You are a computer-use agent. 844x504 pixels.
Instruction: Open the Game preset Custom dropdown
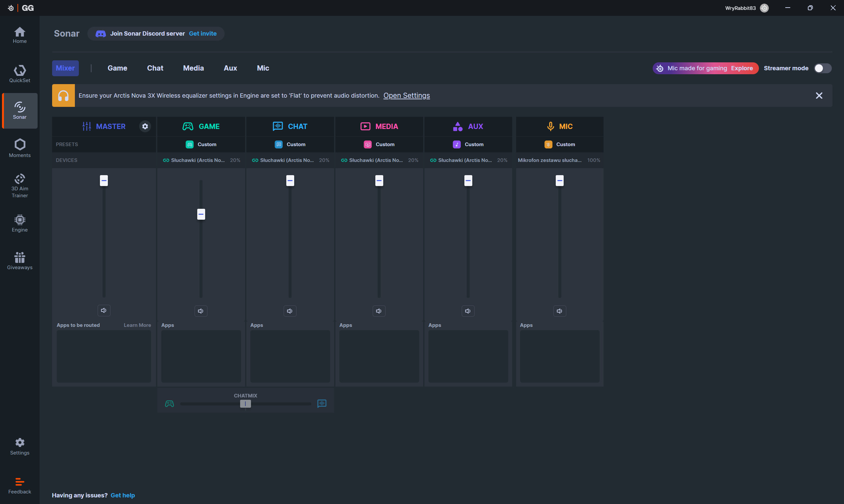[201, 144]
